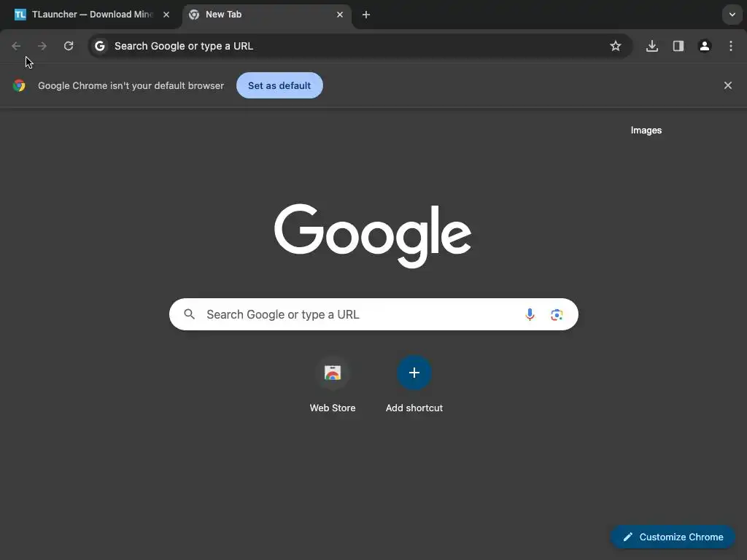Close the TLauncher tab

(166, 15)
